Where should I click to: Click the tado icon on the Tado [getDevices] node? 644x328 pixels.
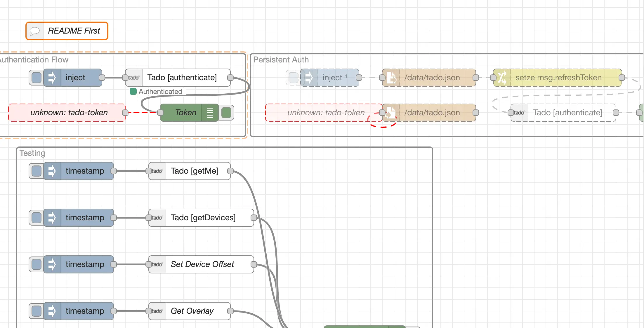[x=157, y=218]
